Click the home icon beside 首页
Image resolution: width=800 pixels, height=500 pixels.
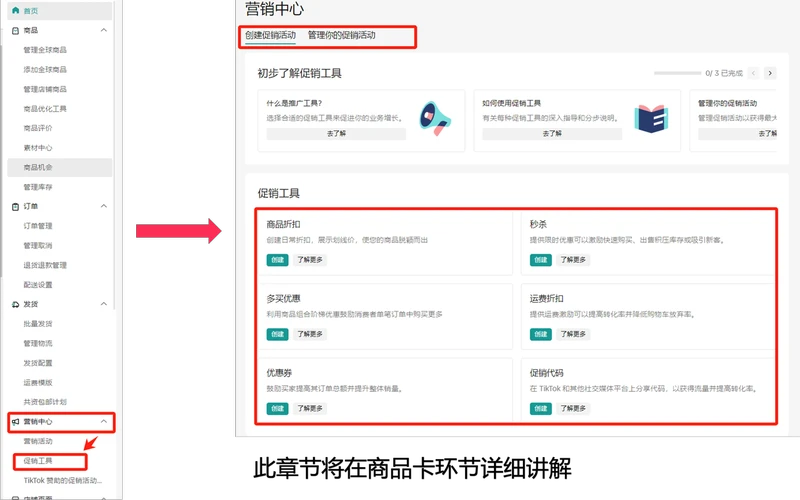pos(14,10)
